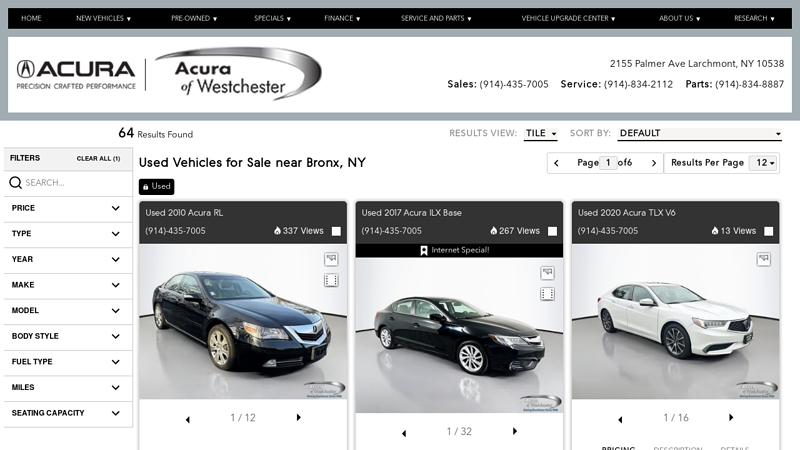The image size is (800, 450).
Task: Open the Used 2017 Acura ILX Base title
Action: point(412,213)
